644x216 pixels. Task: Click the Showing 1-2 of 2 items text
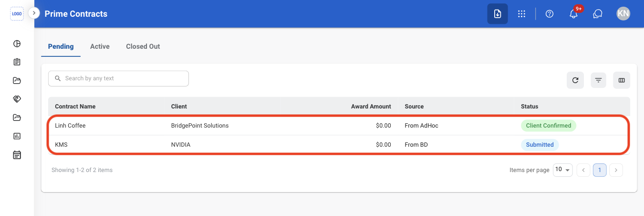(82, 170)
